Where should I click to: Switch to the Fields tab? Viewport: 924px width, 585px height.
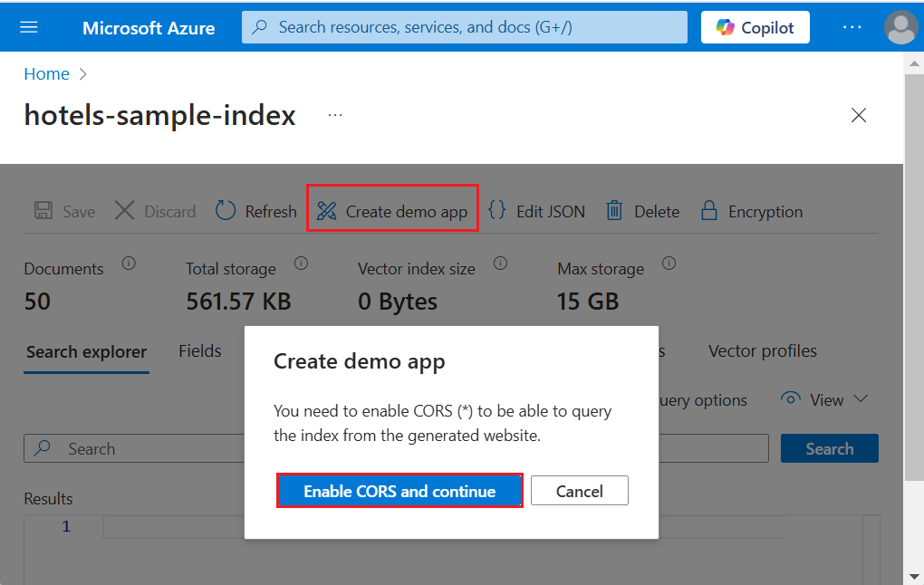coord(200,351)
